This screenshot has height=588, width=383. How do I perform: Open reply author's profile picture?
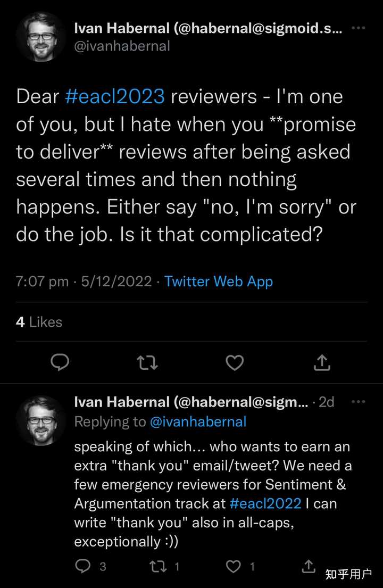pos(41,420)
